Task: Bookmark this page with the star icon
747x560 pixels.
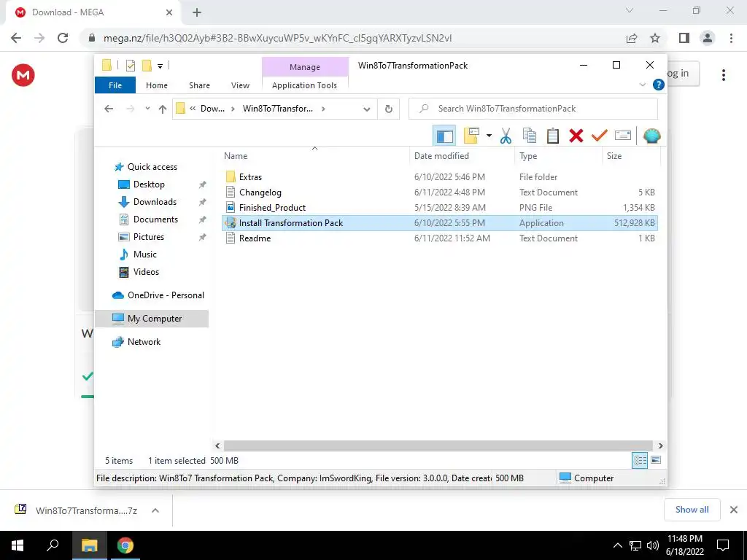Action: (655, 38)
